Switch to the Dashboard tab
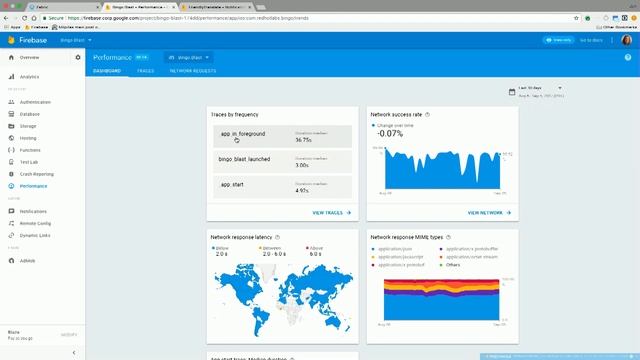Screen dimensions: 640x360 107,71
